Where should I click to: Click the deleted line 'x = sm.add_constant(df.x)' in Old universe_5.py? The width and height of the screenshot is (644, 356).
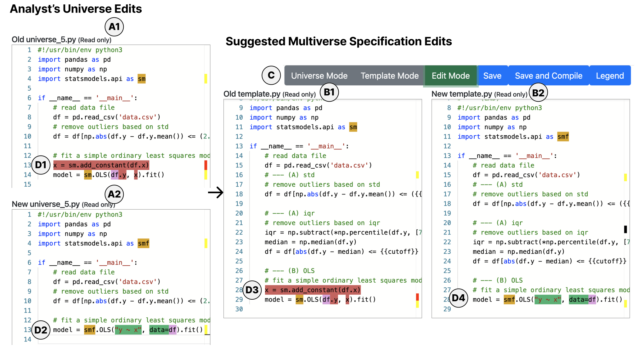pos(101,165)
